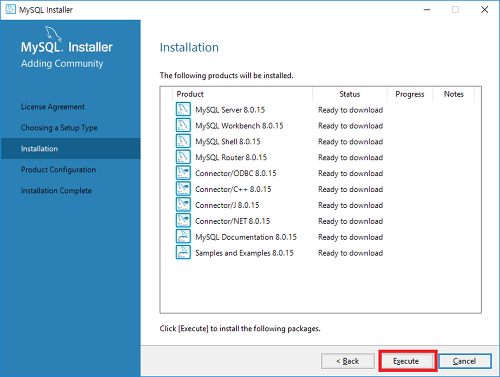Click the 'Installation' page heading
500x377 pixels.
pos(189,47)
